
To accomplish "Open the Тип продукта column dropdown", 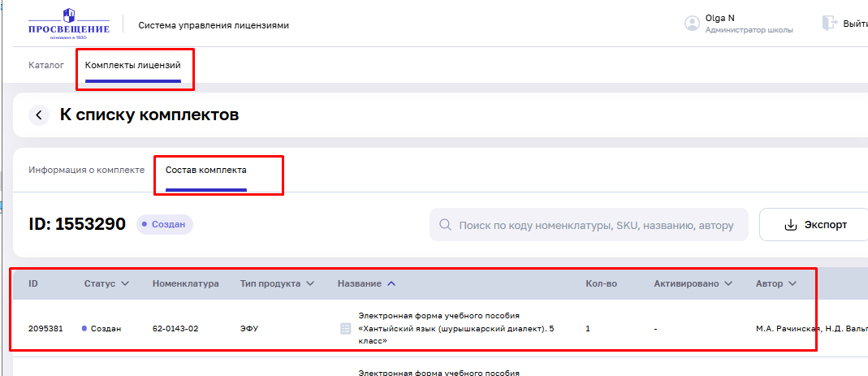I will pos(309,283).
